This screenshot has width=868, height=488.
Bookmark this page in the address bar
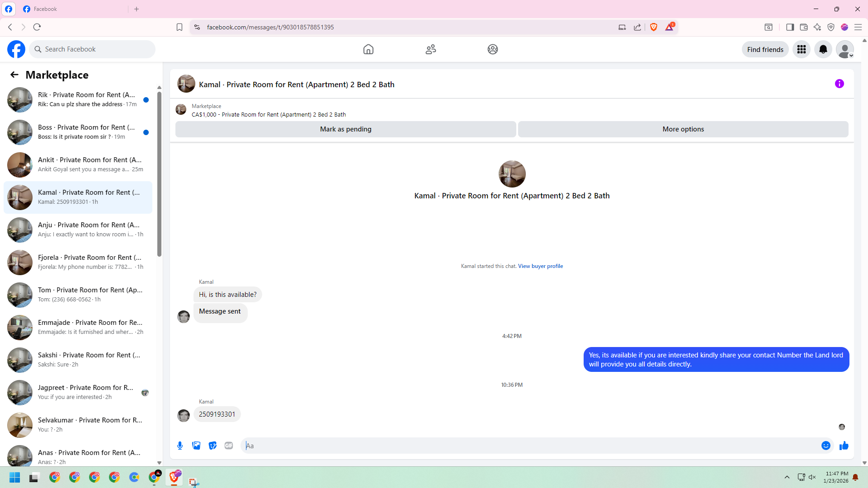(x=179, y=27)
